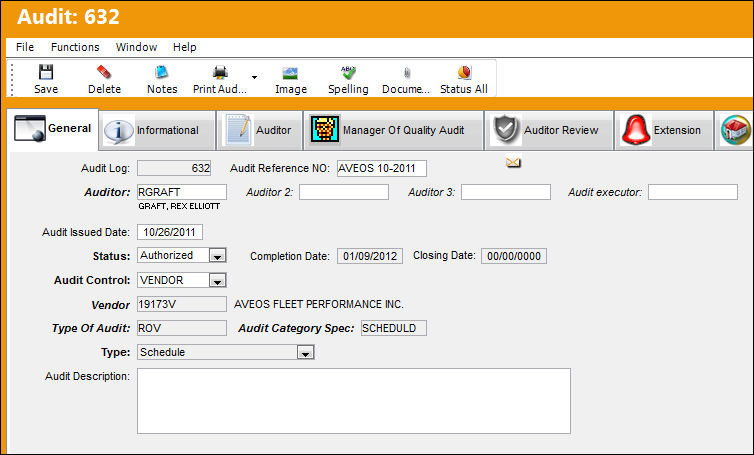This screenshot has width=754, height=455.
Task: Expand the Print Audit dropdown arrow
Action: tap(254, 77)
